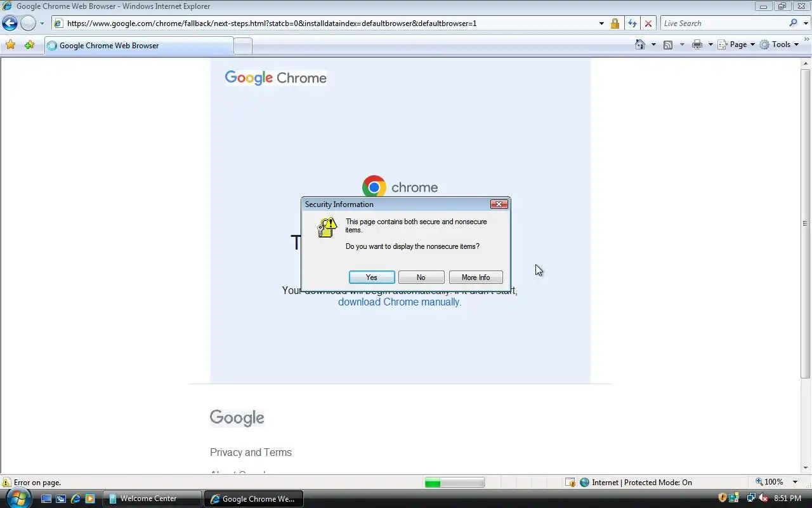Click the security warning lock icon in dialog
812x508 pixels.
(327, 227)
